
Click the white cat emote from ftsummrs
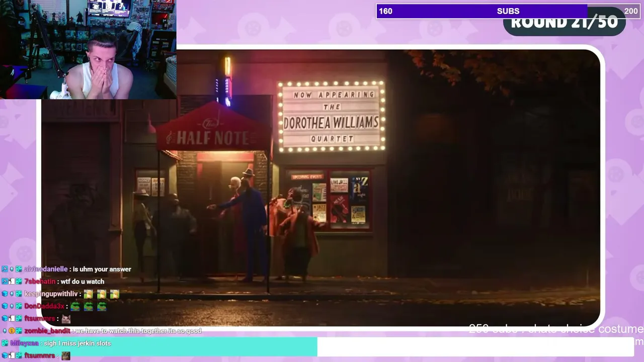65,319
